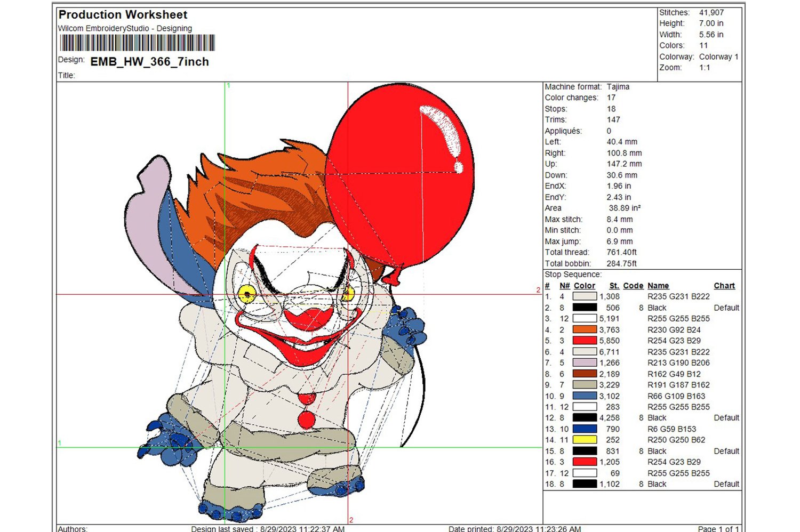Click the machine format value 'Tajima'
The width and height of the screenshot is (800, 532).
(618, 86)
